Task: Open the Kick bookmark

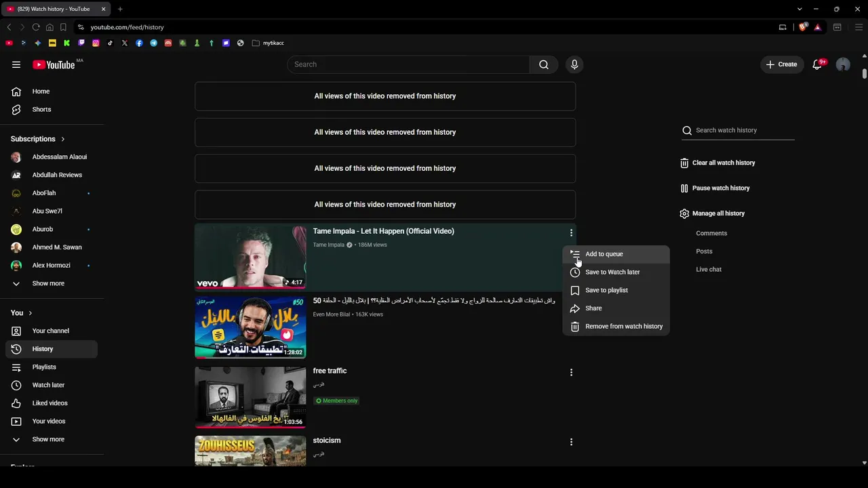Action: 66,43
